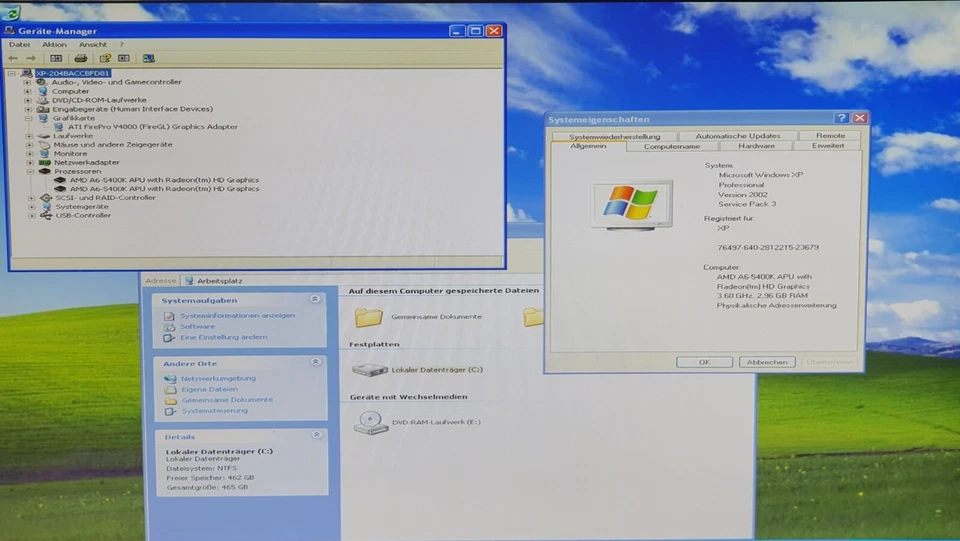Open Systeminformationen anzeigen link
The image size is (960, 541).
[x=237, y=316]
